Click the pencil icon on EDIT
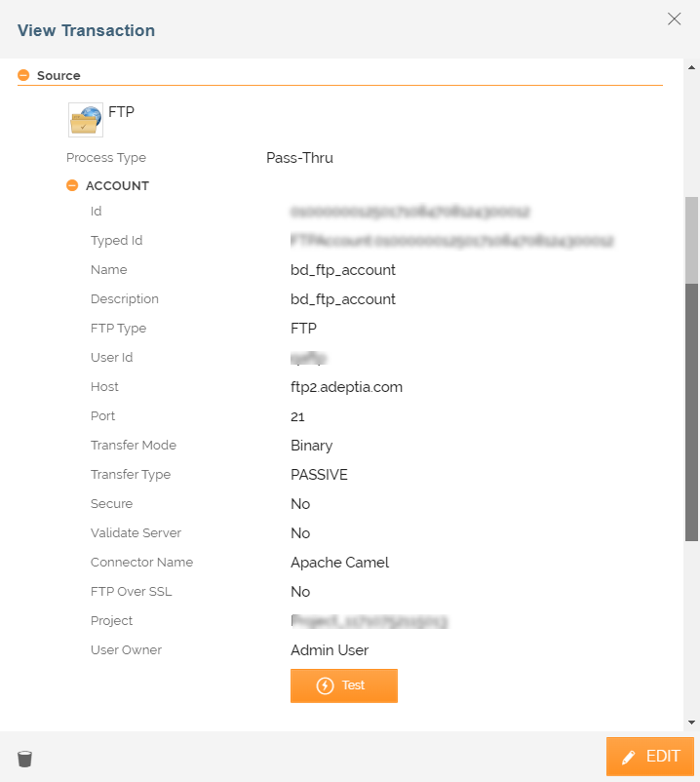 (629, 758)
